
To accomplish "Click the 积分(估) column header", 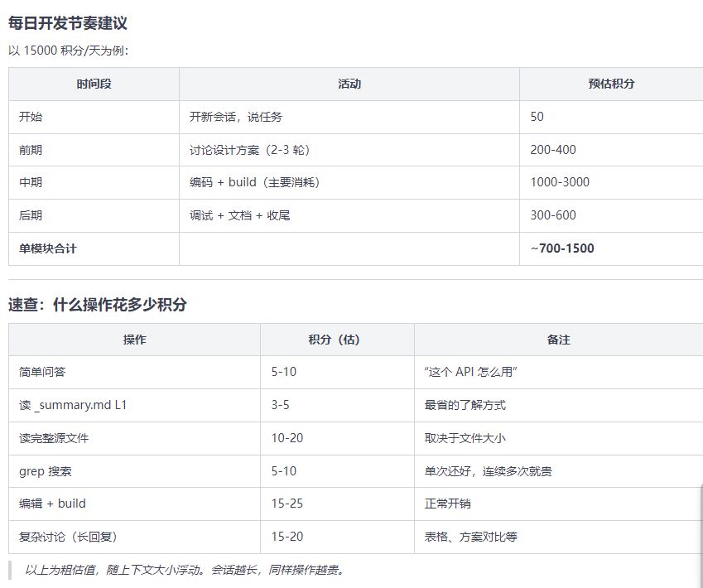I will (336, 340).
